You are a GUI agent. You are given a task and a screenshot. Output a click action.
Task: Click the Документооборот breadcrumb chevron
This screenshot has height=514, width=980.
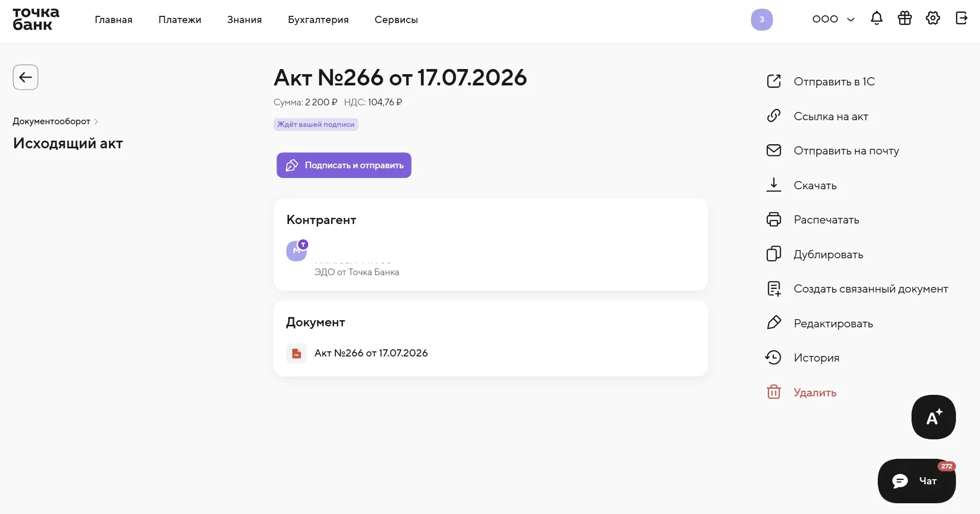point(96,121)
